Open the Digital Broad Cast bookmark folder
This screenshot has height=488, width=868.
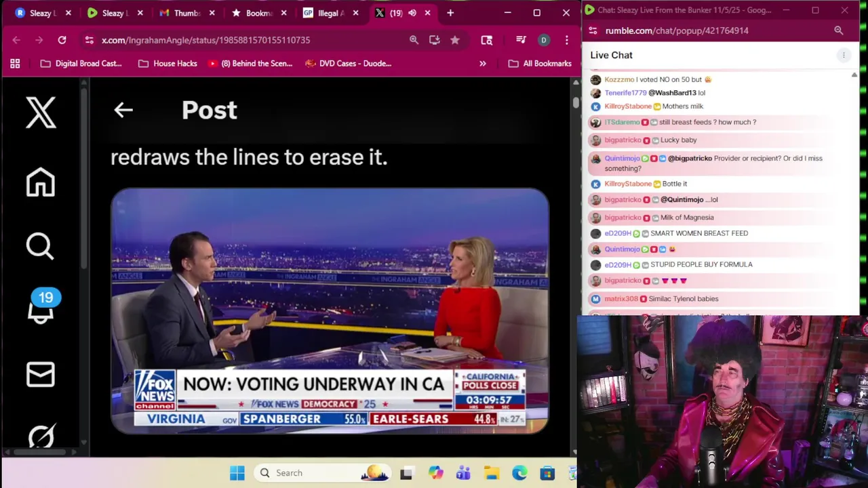click(81, 64)
